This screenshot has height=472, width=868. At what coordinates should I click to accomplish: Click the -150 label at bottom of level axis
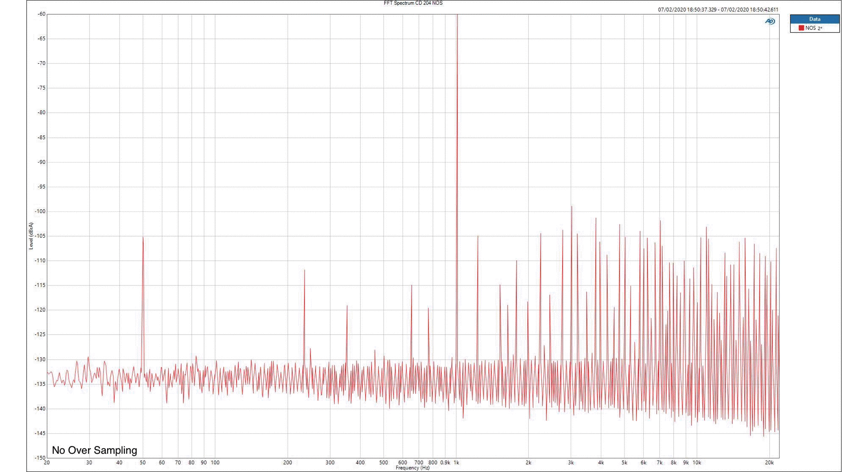(x=40, y=457)
